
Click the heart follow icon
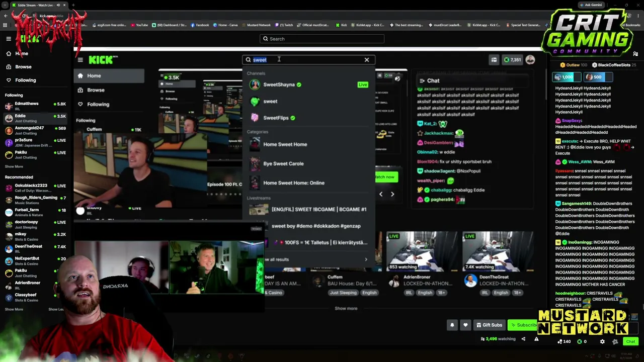465,325
